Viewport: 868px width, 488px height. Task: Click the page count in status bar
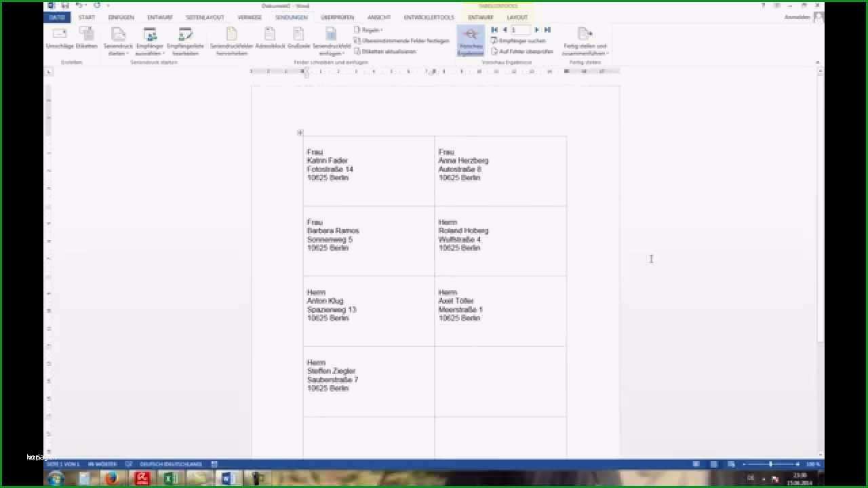pyautogui.click(x=63, y=464)
